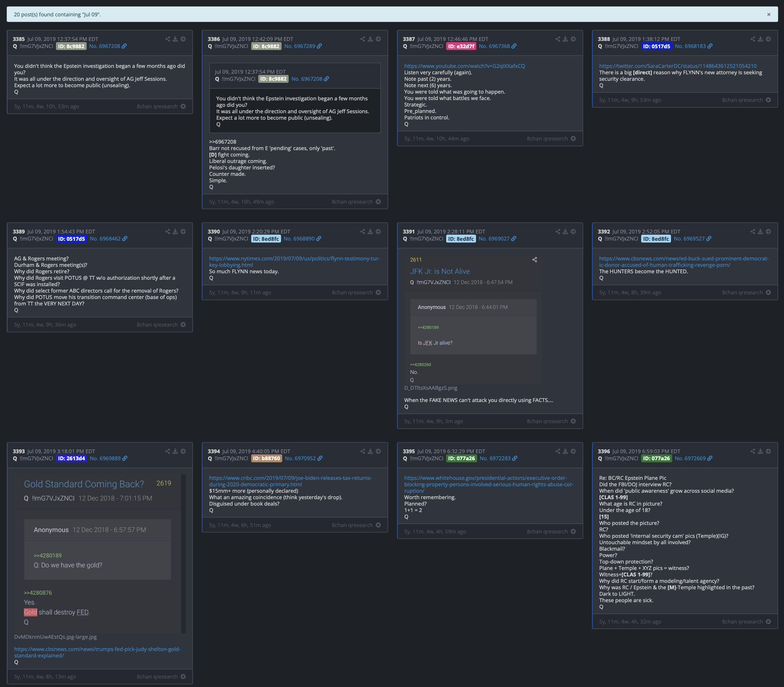Screen dimensions: 784x687
Task: Click post number 3395
Action: 409,451
